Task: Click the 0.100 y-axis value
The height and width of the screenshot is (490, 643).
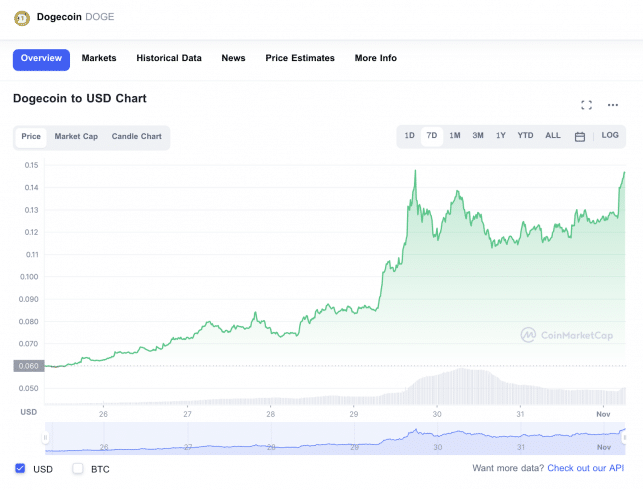Action: point(29,277)
